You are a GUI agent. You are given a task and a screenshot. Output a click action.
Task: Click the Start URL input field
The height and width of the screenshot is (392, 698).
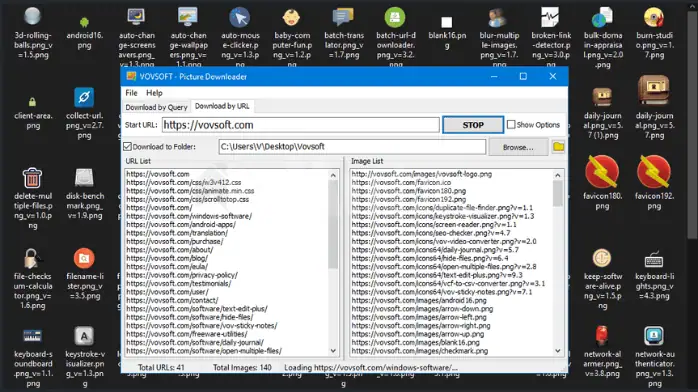300,125
